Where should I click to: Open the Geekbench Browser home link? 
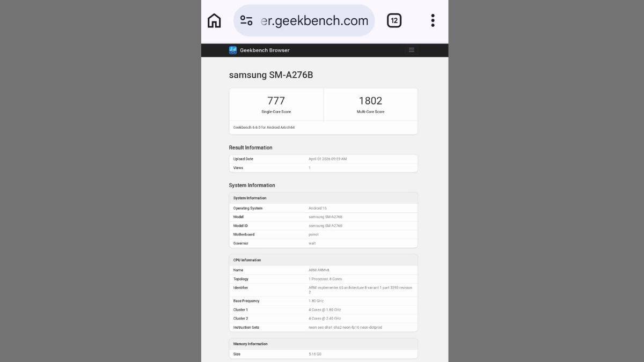coord(265,50)
